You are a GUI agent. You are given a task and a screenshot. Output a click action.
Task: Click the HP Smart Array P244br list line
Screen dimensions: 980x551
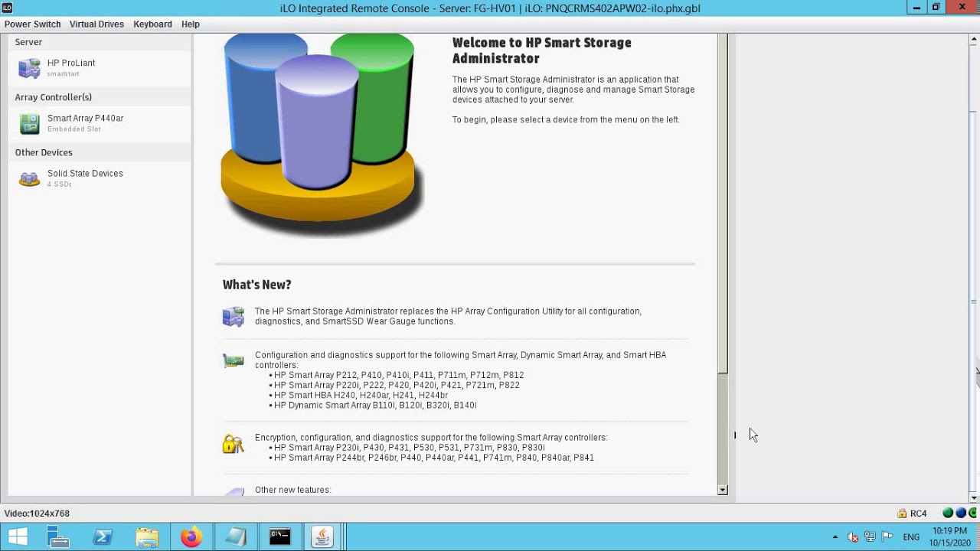pyautogui.click(x=434, y=458)
